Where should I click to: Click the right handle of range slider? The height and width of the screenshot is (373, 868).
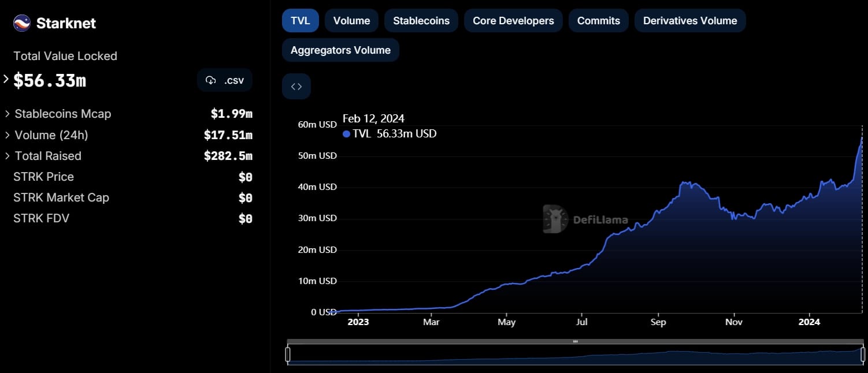(863, 355)
